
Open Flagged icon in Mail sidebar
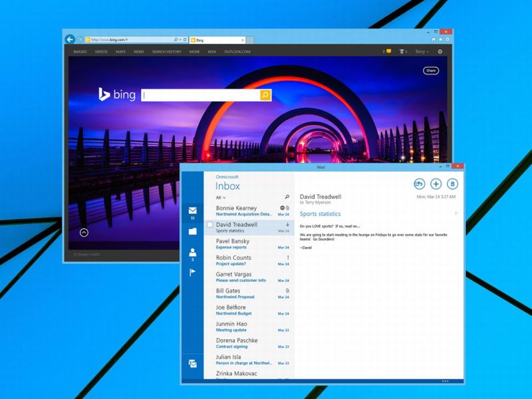192,273
